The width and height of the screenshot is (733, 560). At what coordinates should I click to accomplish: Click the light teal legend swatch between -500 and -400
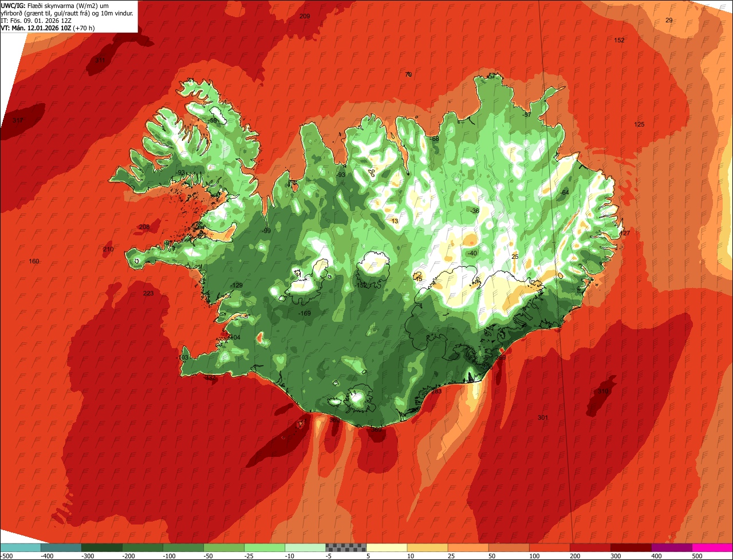[x=21, y=547]
